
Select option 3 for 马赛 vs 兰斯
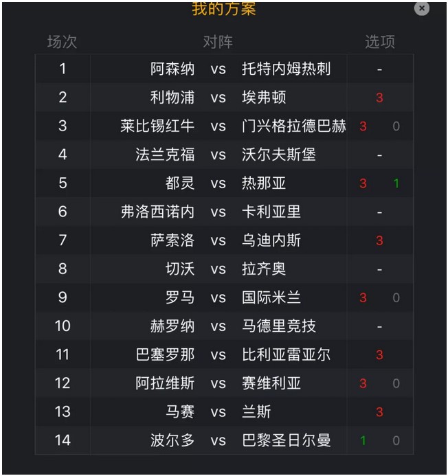(379, 412)
